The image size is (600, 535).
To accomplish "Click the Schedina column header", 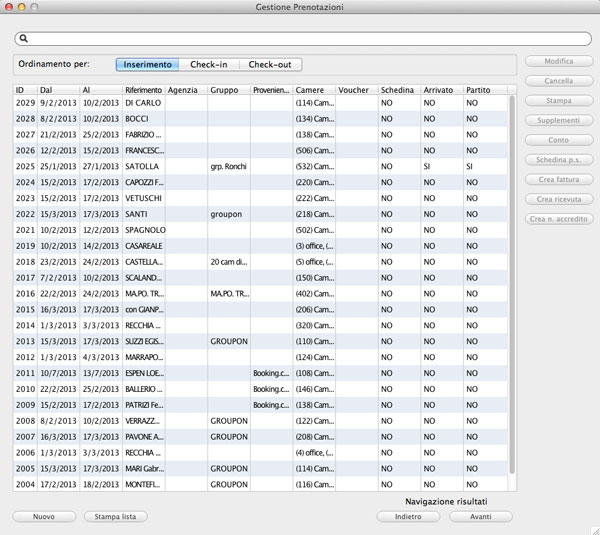I will tap(399, 90).
